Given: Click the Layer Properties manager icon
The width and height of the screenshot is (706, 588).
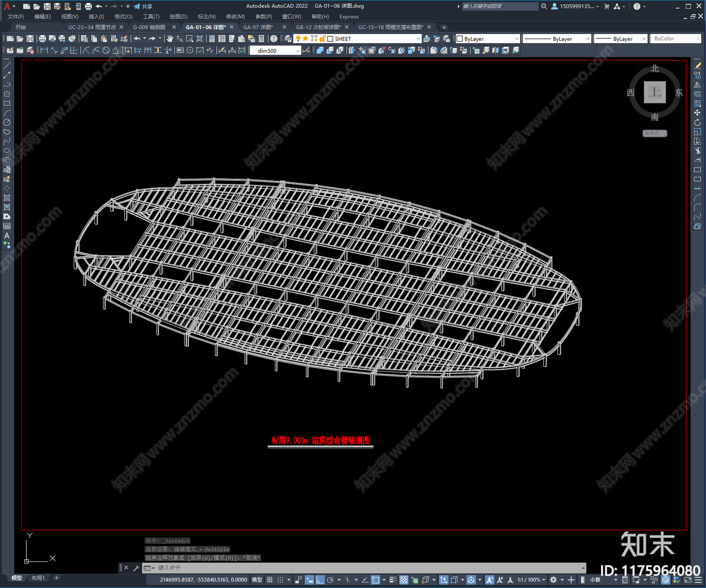Looking at the screenshot, I should 288,39.
